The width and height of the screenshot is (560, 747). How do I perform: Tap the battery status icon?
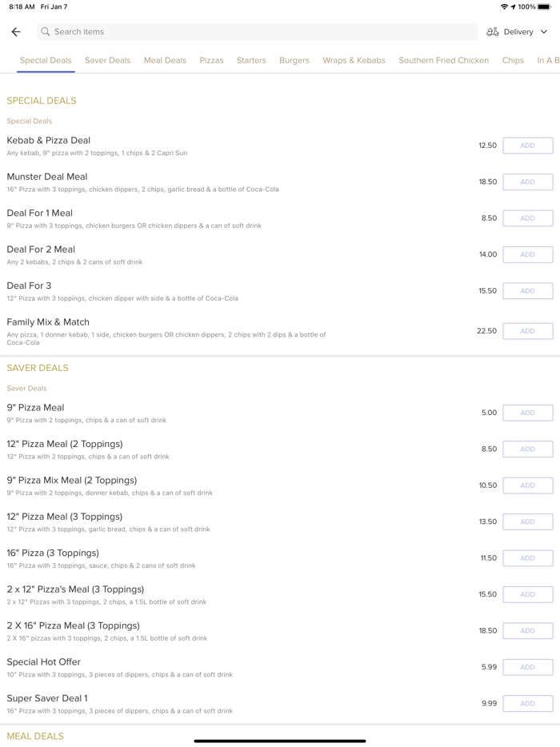(x=544, y=6)
